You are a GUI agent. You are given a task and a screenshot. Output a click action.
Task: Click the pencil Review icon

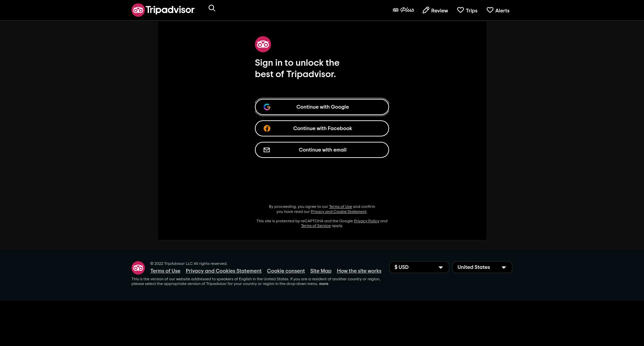[426, 10]
